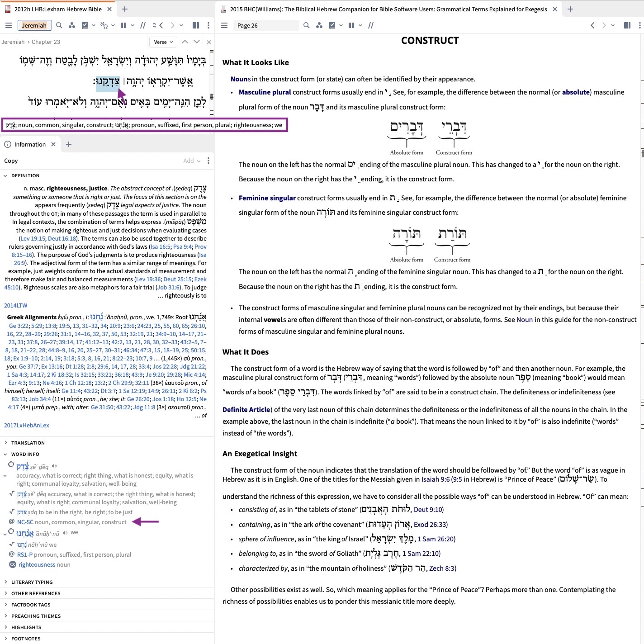Go back in Hebrew Companion history
Screen dimensions: 644x644
click(x=592, y=25)
